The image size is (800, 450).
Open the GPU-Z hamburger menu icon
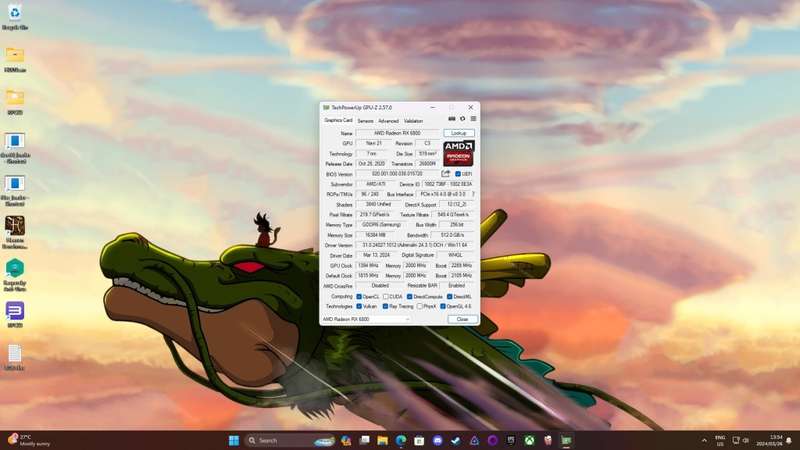coord(473,119)
